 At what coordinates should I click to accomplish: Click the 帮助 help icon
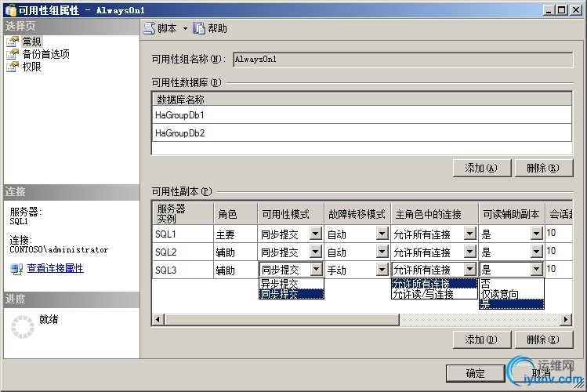pyautogui.click(x=199, y=28)
